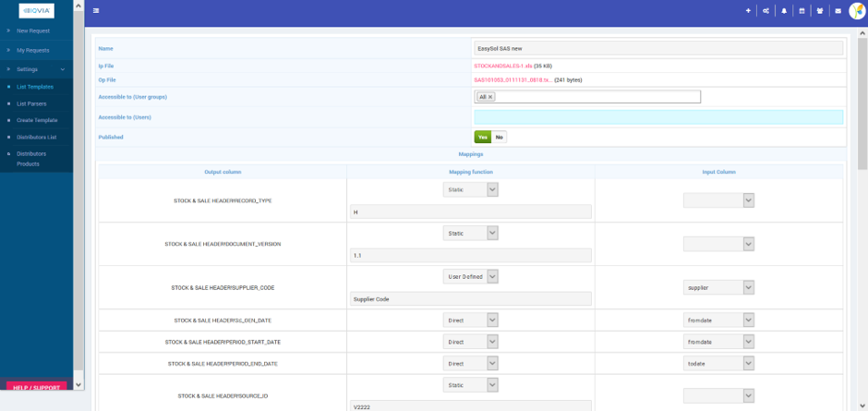Click the user profile avatar
The height and width of the screenshot is (411, 868).
(x=857, y=10)
